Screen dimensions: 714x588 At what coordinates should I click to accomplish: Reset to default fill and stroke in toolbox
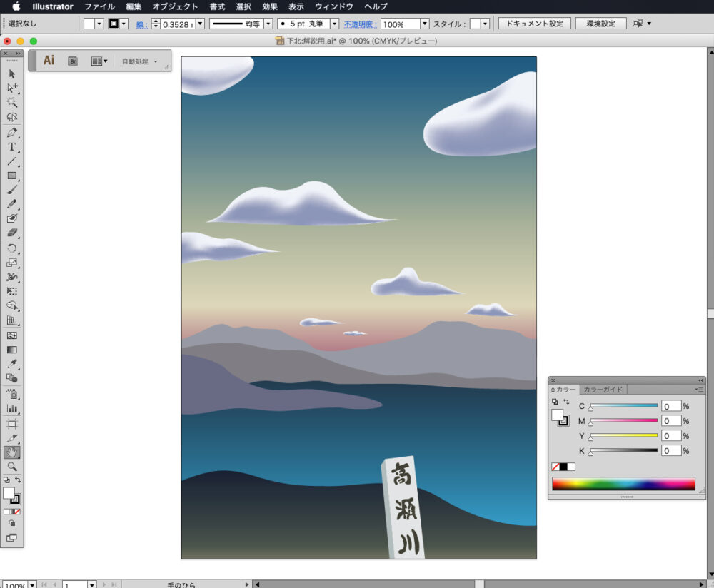click(6, 480)
